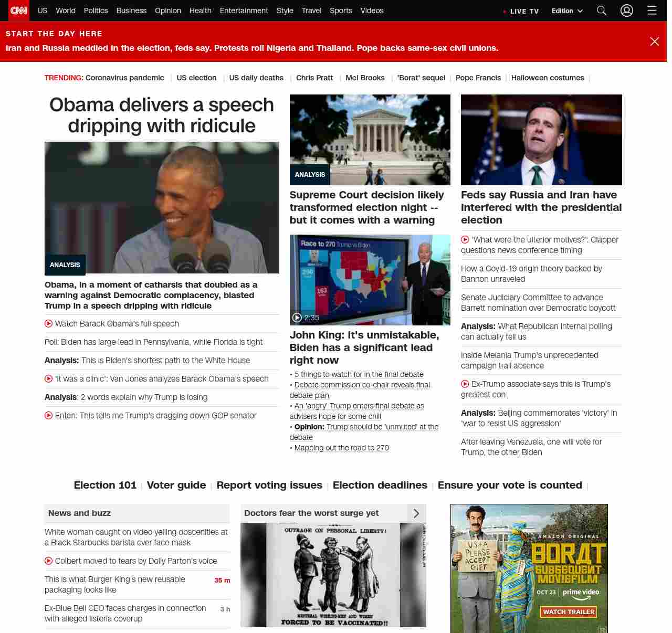Click play icon beside Van Jones analysis
The height and width of the screenshot is (633, 672).
click(49, 379)
